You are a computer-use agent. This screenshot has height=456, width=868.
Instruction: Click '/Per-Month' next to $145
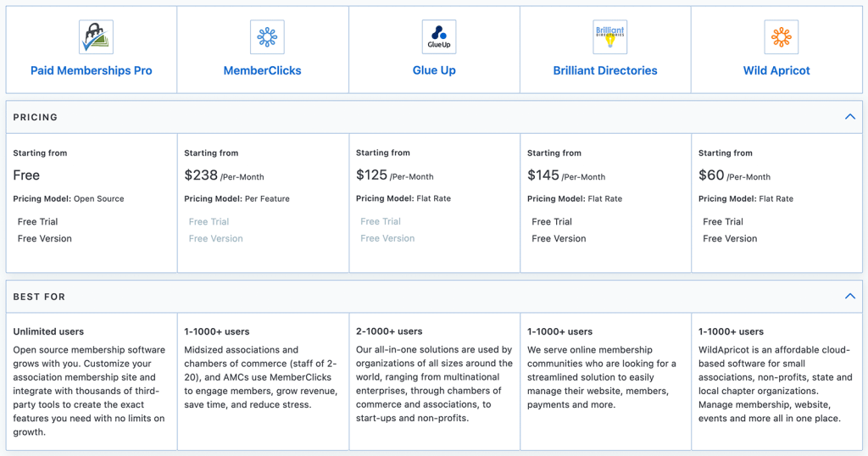coord(583,177)
